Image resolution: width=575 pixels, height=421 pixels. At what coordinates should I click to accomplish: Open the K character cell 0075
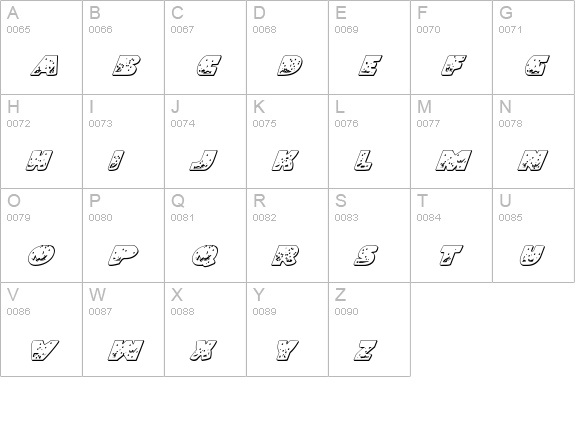(288, 142)
